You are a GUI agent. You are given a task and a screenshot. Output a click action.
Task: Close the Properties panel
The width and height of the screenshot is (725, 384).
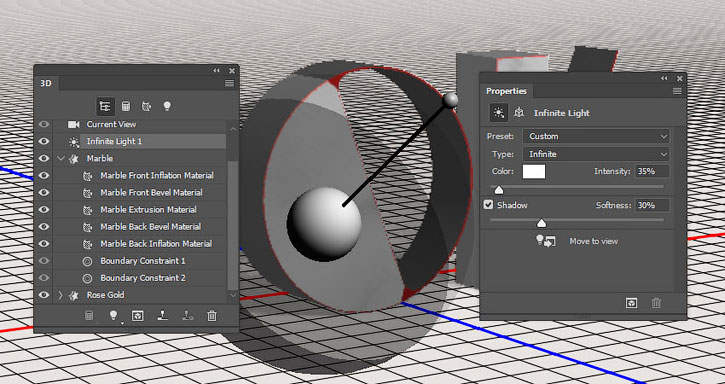pos(680,78)
